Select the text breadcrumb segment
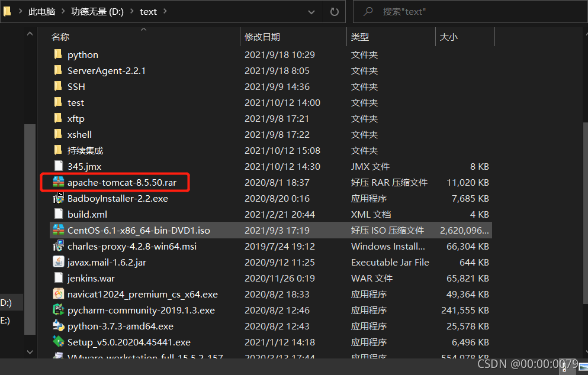Viewport: 588px width, 375px height. pyautogui.click(x=148, y=12)
